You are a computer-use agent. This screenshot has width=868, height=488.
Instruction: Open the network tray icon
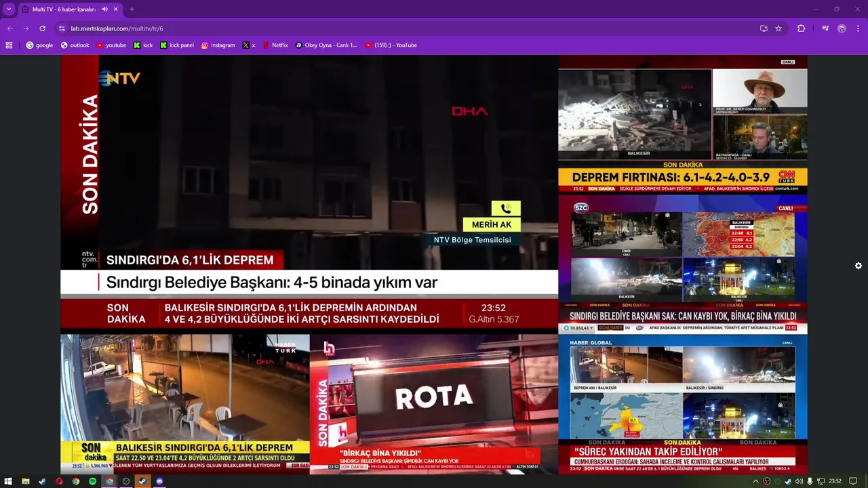click(x=821, y=481)
